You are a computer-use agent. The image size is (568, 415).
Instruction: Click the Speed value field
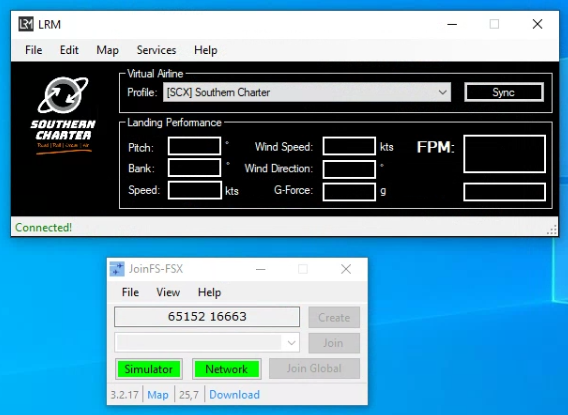click(x=195, y=190)
